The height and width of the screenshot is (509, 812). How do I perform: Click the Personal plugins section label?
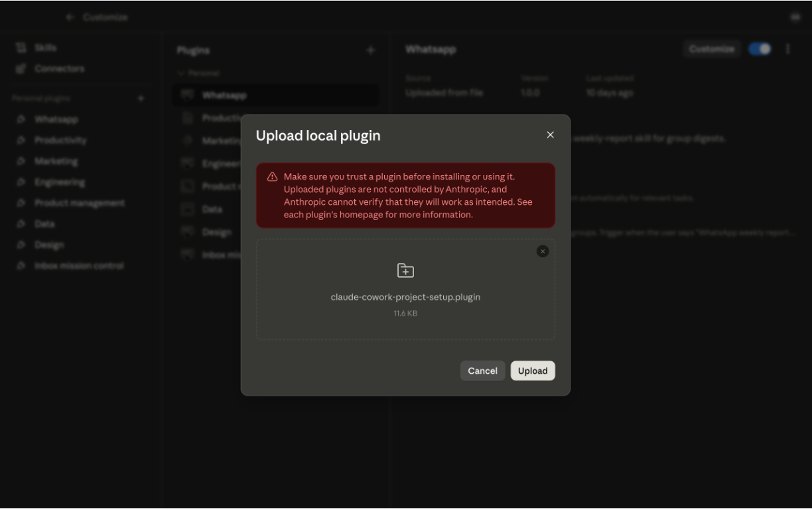(41, 98)
